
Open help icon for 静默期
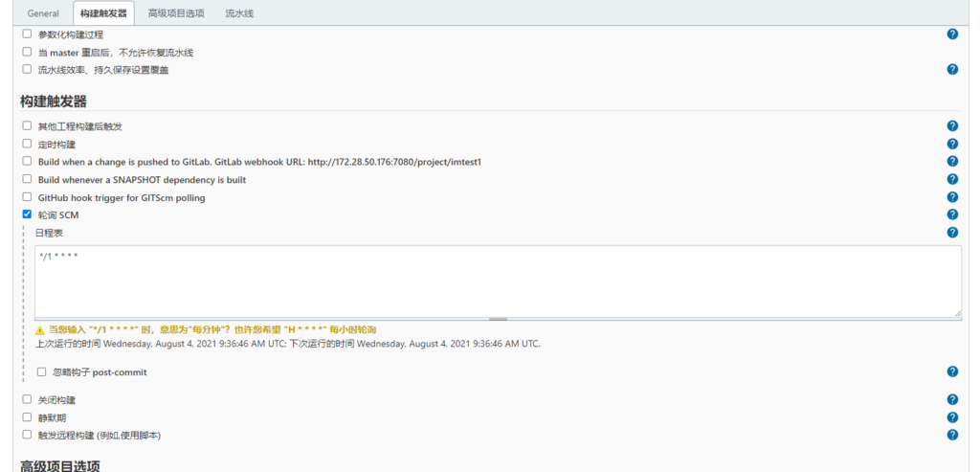pyautogui.click(x=952, y=417)
